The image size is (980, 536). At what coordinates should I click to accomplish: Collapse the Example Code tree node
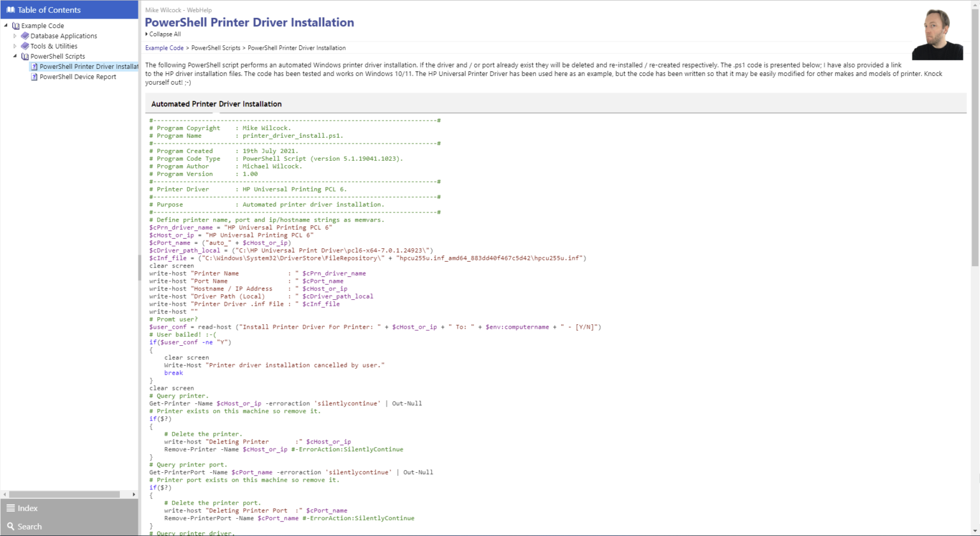coord(6,26)
